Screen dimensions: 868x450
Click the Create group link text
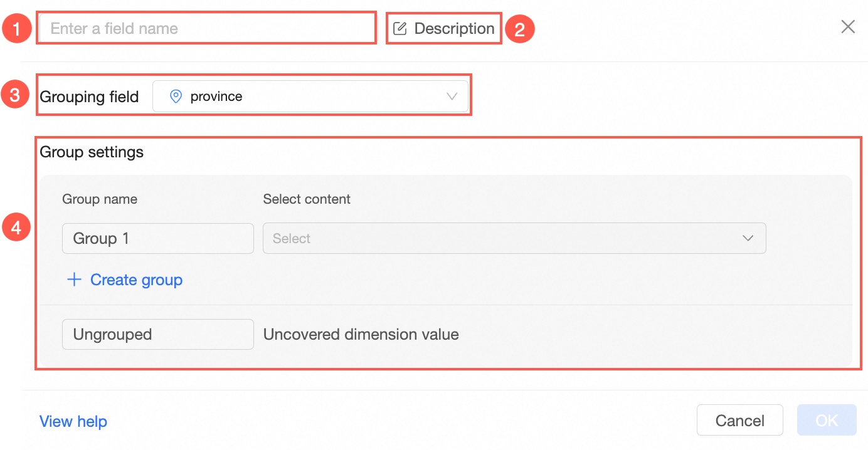(x=136, y=280)
